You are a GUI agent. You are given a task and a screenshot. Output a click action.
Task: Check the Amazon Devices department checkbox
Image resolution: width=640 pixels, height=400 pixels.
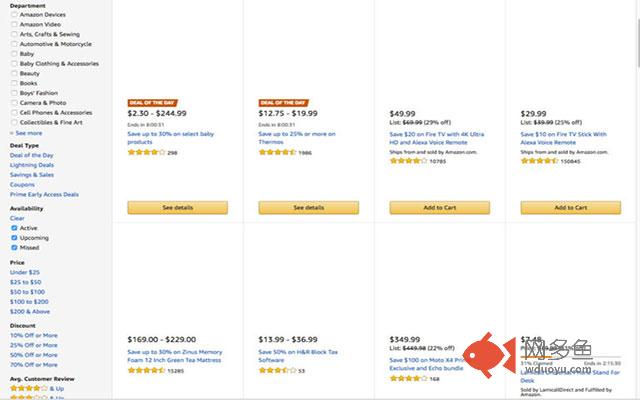pyautogui.click(x=14, y=14)
